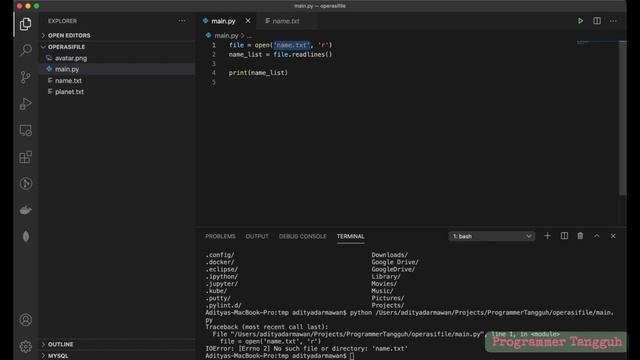This screenshot has height=360, width=640.
Task: Open the Search view in activity bar
Action: coord(26,50)
